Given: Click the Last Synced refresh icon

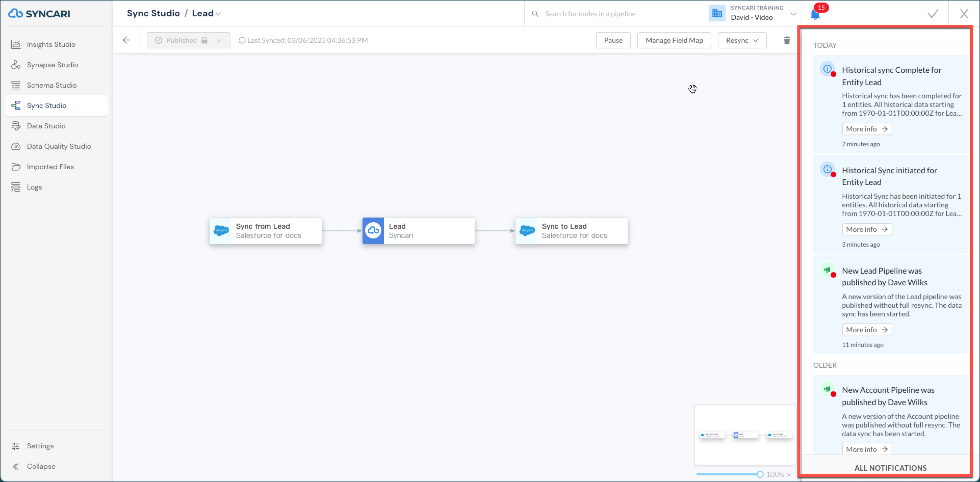Looking at the screenshot, I should point(242,40).
